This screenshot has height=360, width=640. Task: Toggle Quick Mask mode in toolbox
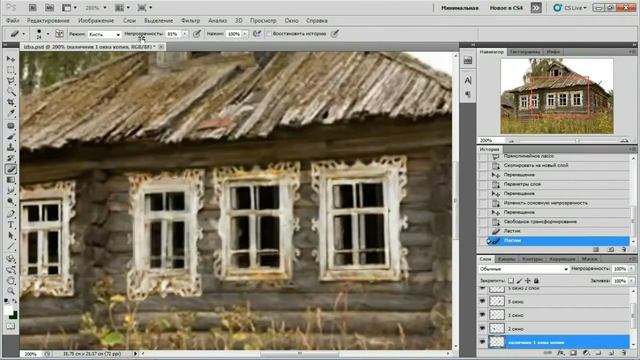pos(11,327)
